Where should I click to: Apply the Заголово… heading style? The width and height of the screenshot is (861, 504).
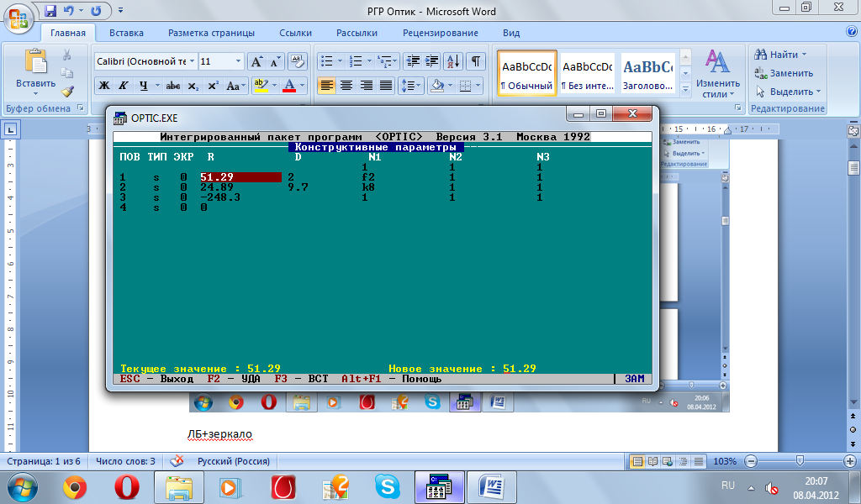648,73
